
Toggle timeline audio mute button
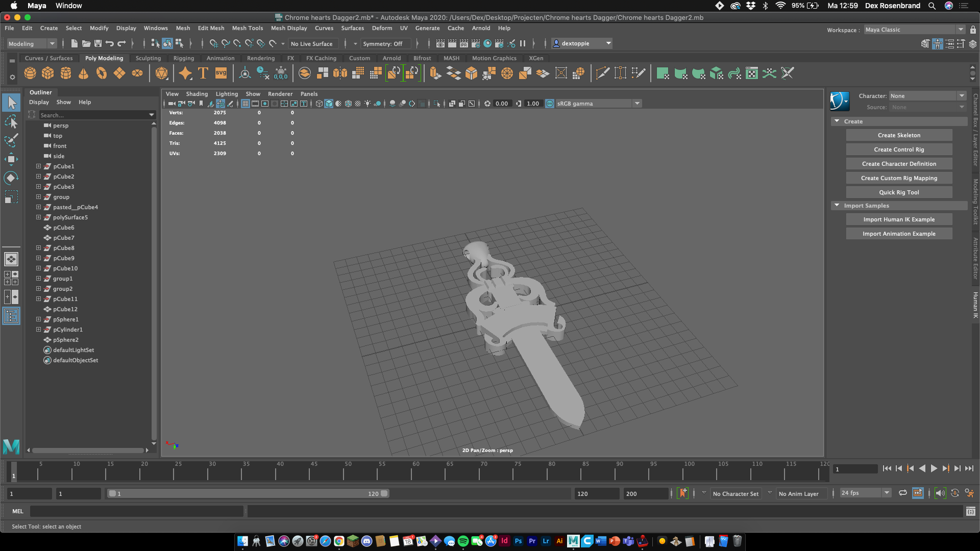[x=940, y=493]
